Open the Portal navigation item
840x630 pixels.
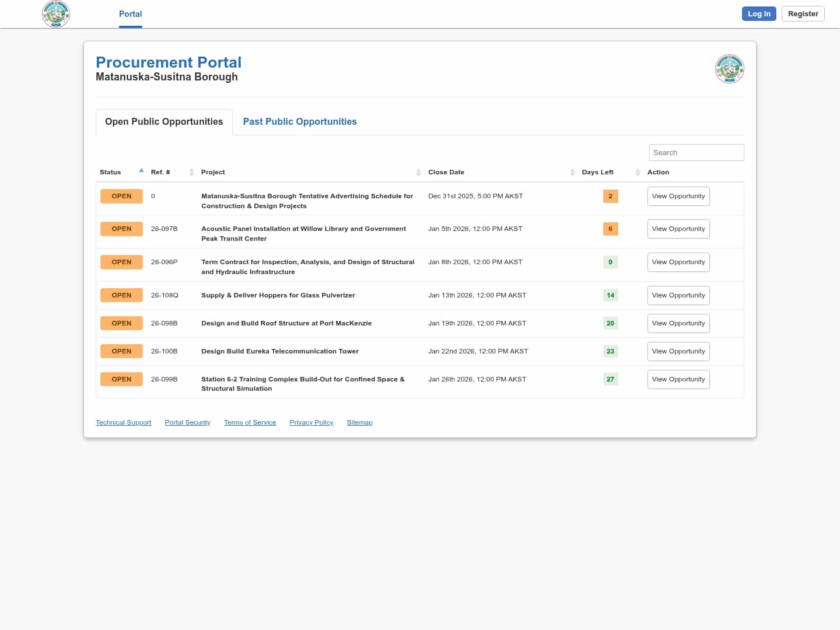pyautogui.click(x=130, y=14)
